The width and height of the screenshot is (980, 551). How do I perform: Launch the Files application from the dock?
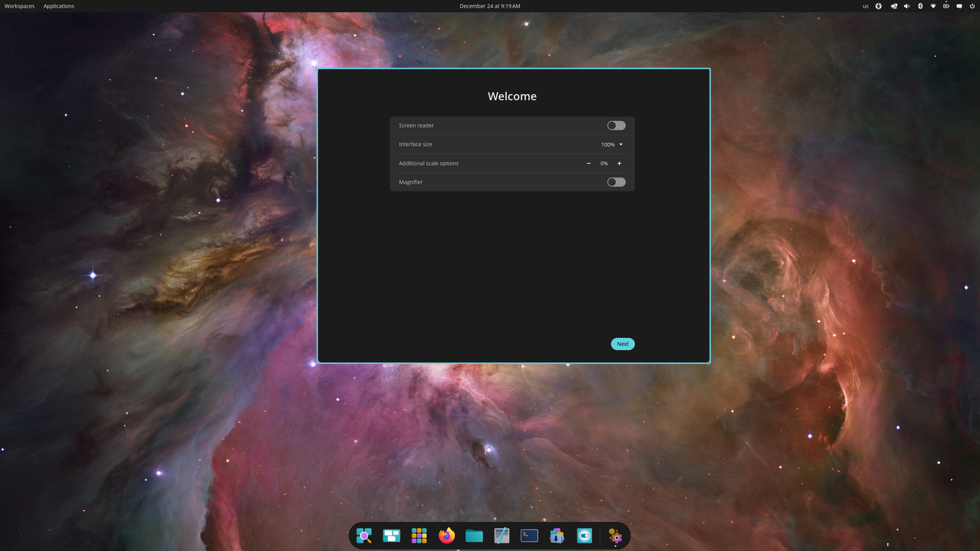pyautogui.click(x=474, y=536)
